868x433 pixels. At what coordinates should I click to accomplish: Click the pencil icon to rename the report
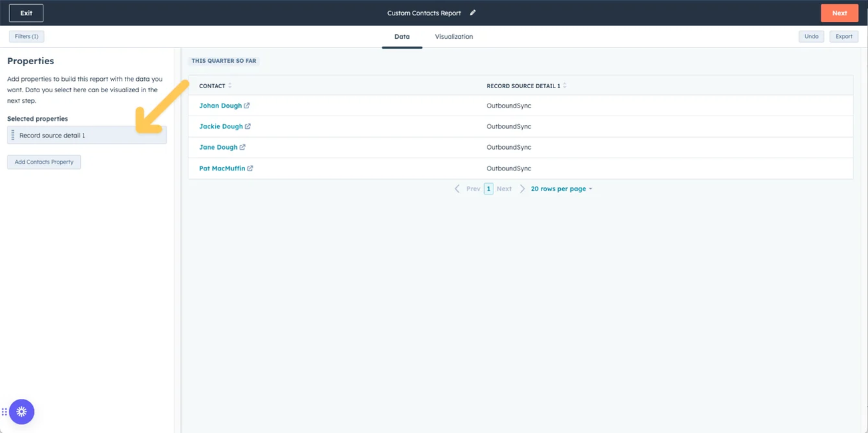472,12
